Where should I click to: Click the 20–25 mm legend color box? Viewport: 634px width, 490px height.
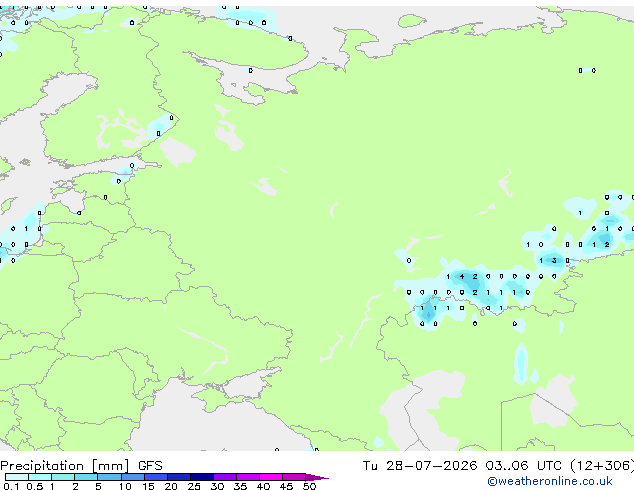[x=179, y=477]
